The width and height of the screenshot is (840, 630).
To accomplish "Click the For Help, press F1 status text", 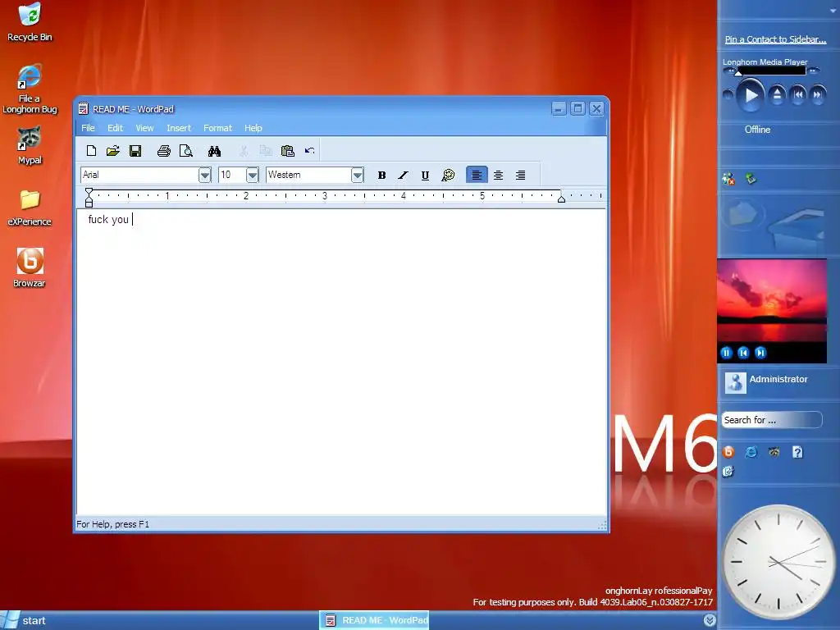I will tap(112, 524).
